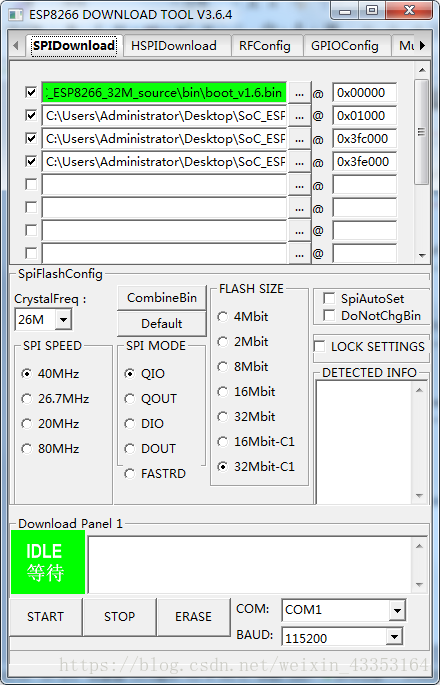Browse file for the 0x3fe000 row
Screen dimensions: 440x685
299,163
